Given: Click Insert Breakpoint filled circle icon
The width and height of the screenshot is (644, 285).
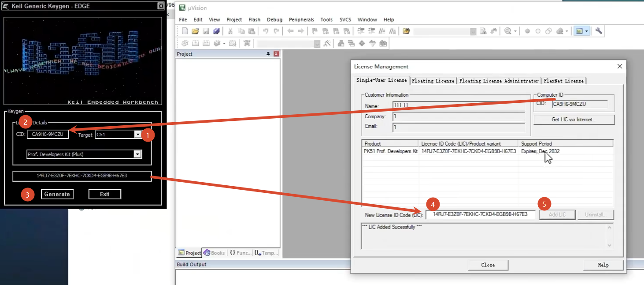Looking at the screenshot, I should pos(527,31).
